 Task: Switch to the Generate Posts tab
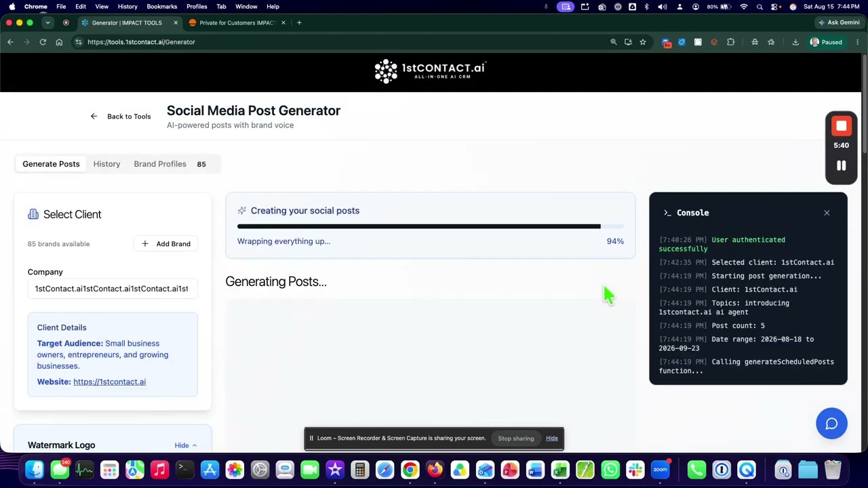coord(51,164)
